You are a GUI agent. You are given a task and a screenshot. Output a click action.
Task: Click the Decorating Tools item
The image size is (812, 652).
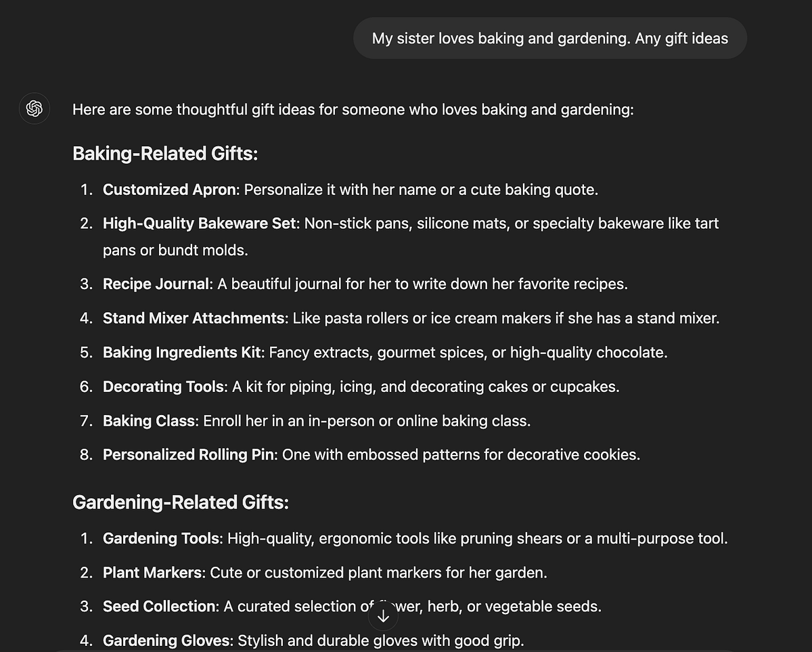(x=361, y=387)
